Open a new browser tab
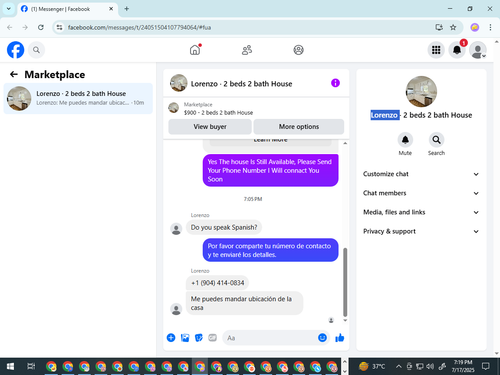The height and width of the screenshot is (375, 500). pyautogui.click(x=127, y=9)
